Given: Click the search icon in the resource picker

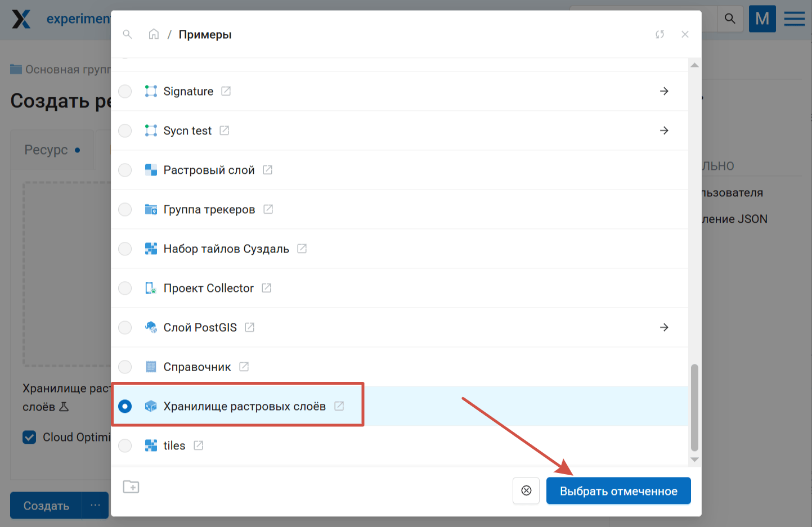Looking at the screenshot, I should click(x=128, y=34).
